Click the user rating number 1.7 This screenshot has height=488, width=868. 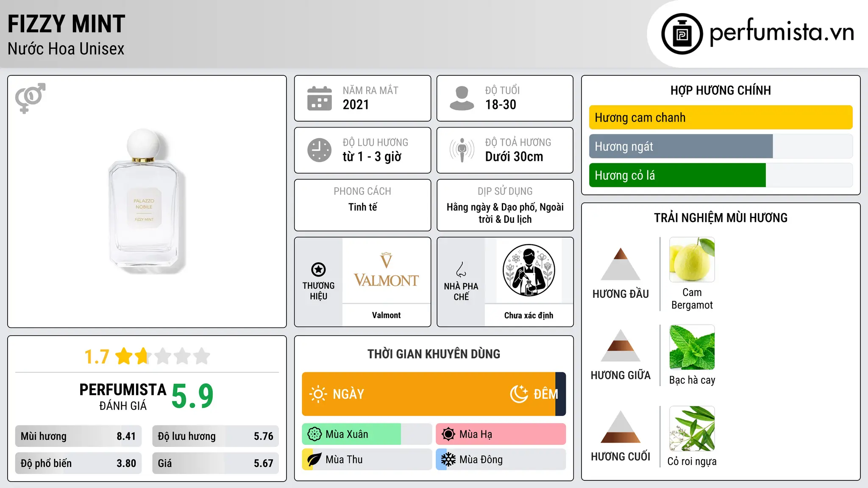[x=97, y=357]
